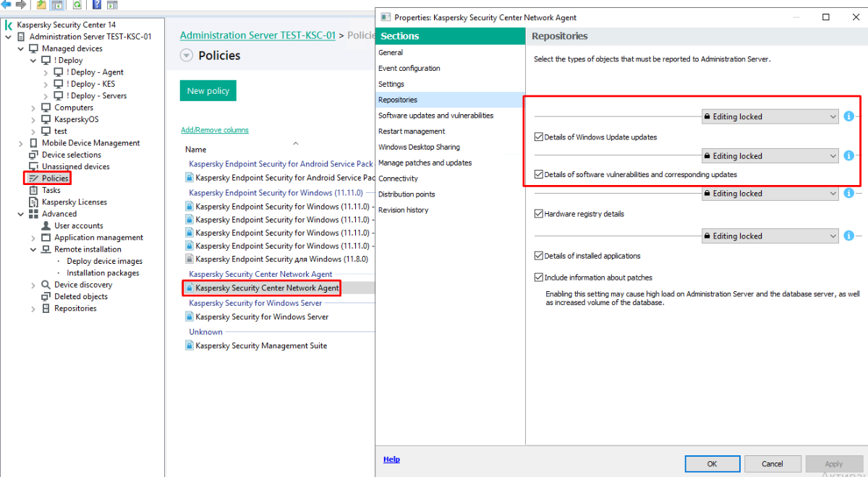The height and width of the screenshot is (477, 868).
Task: Click the round arrow icon beside Policies heading
Action: (187, 56)
